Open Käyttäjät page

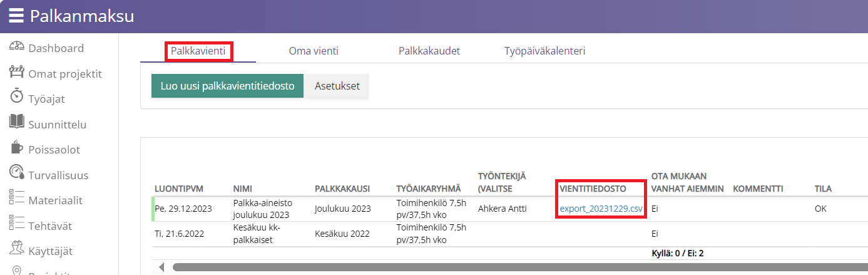pyautogui.click(x=51, y=251)
